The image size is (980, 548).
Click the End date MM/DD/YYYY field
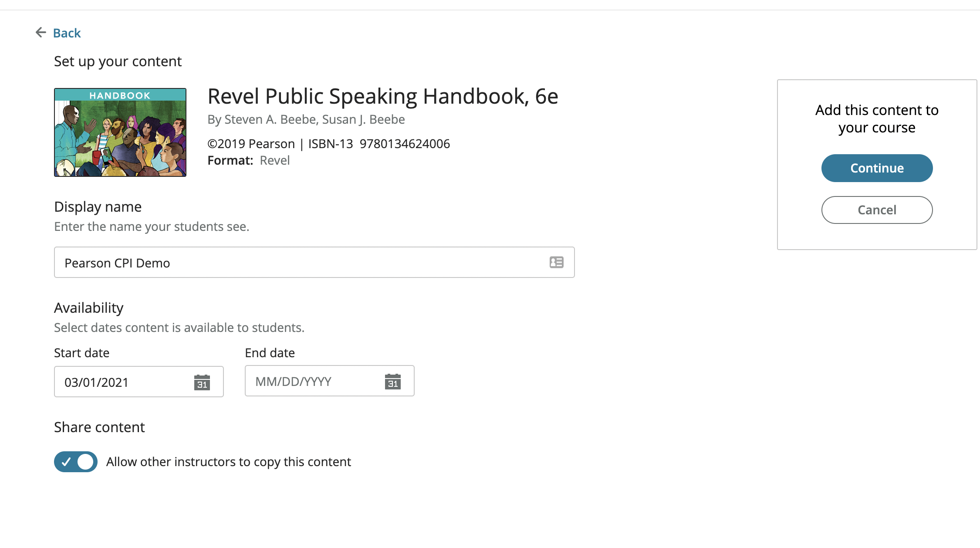330,381
